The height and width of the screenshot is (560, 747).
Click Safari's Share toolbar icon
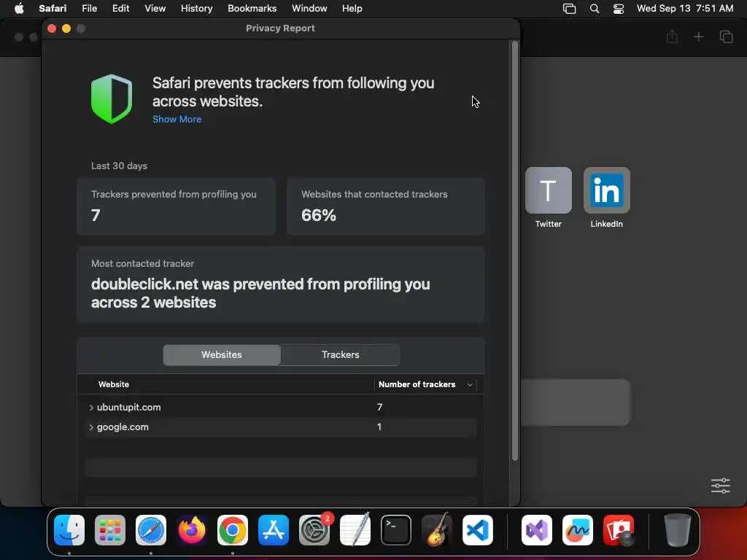672,36
